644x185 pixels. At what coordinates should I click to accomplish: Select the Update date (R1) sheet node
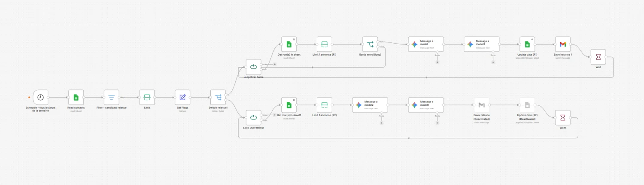[x=527, y=44]
